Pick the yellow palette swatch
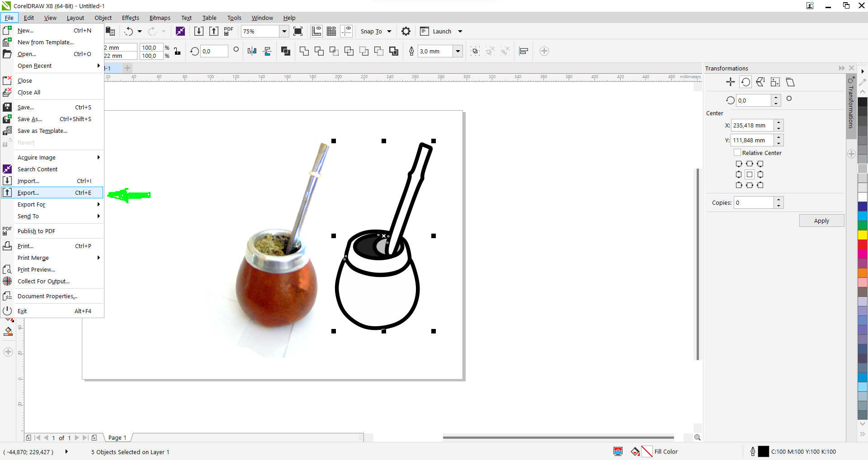This screenshot has height=460, width=868. [863, 235]
